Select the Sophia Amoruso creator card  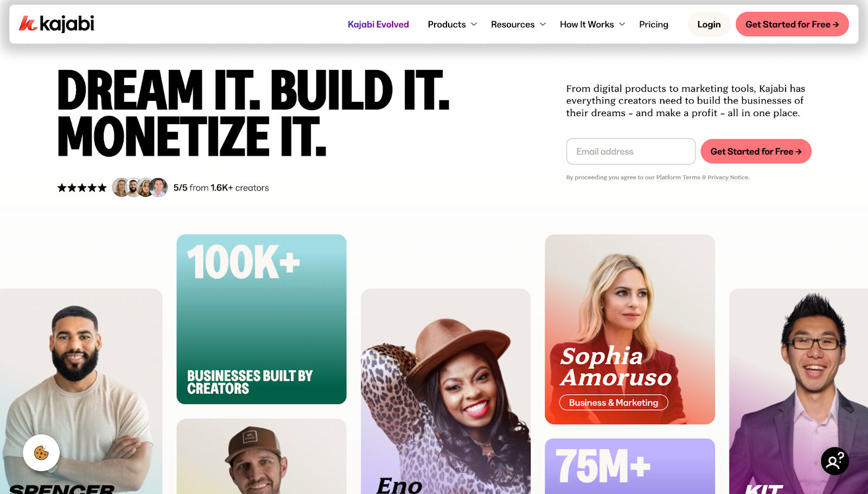tap(630, 329)
